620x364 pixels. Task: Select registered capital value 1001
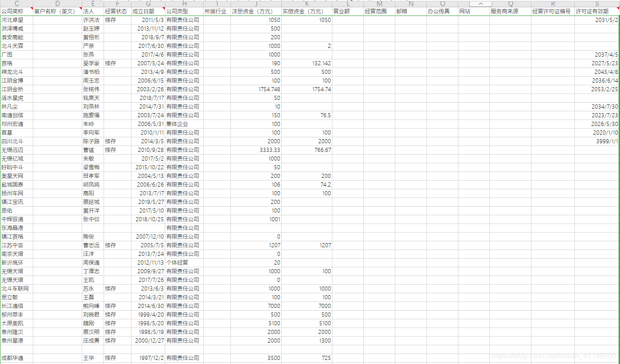(256, 219)
